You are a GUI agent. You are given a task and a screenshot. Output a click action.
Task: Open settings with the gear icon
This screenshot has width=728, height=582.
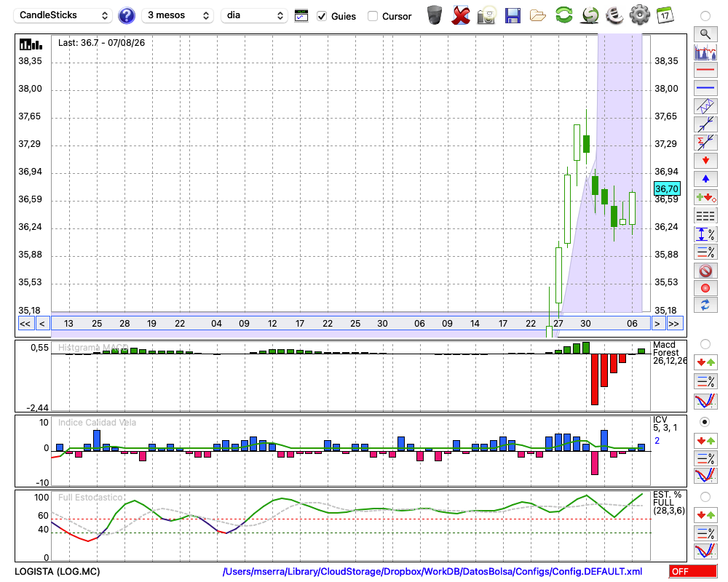640,15
